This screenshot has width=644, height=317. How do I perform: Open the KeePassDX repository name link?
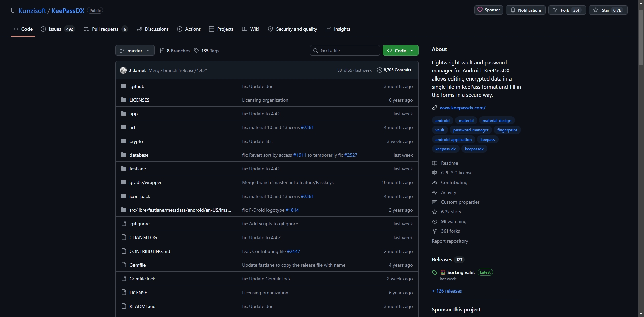point(68,11)
